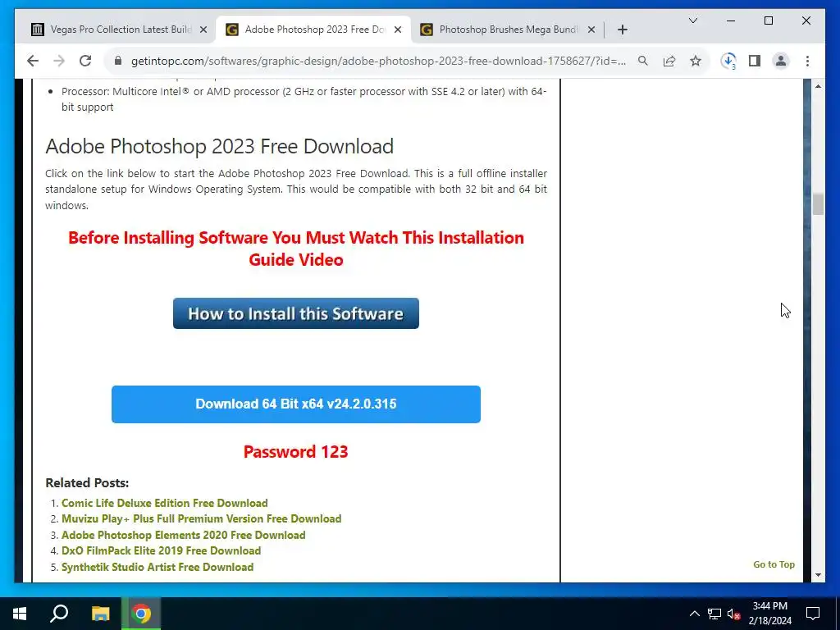Open tab search chevron in title bar
Image resolution: width=840 pixels, height=630 pixels.
(692, 21)
